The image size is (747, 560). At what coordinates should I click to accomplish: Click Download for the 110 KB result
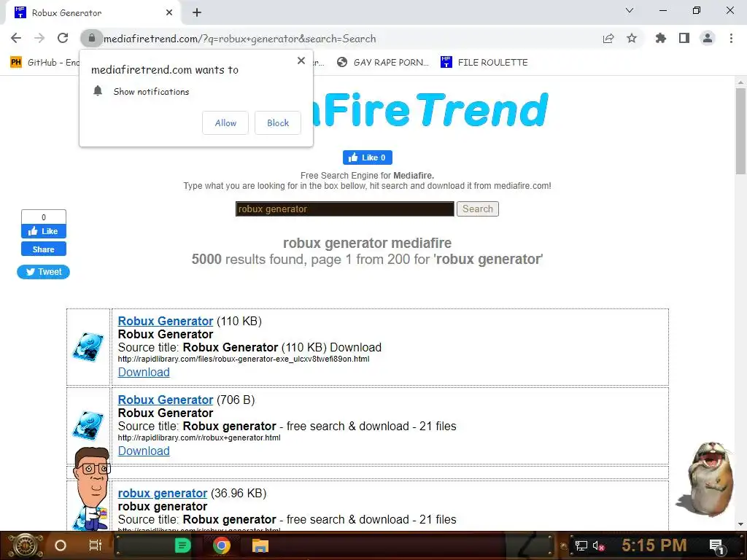144,372
